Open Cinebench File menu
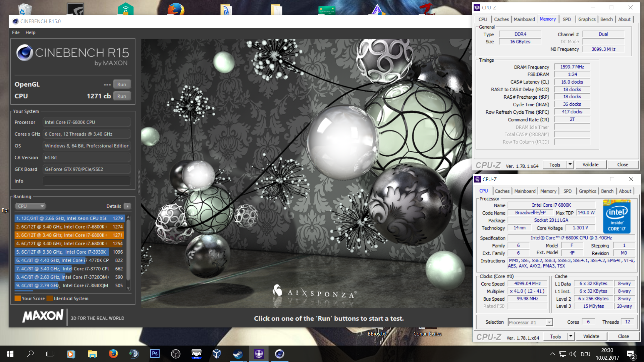The width and height of the screenshot is (644, 362). pyautogui.click(x=16, y=33)
